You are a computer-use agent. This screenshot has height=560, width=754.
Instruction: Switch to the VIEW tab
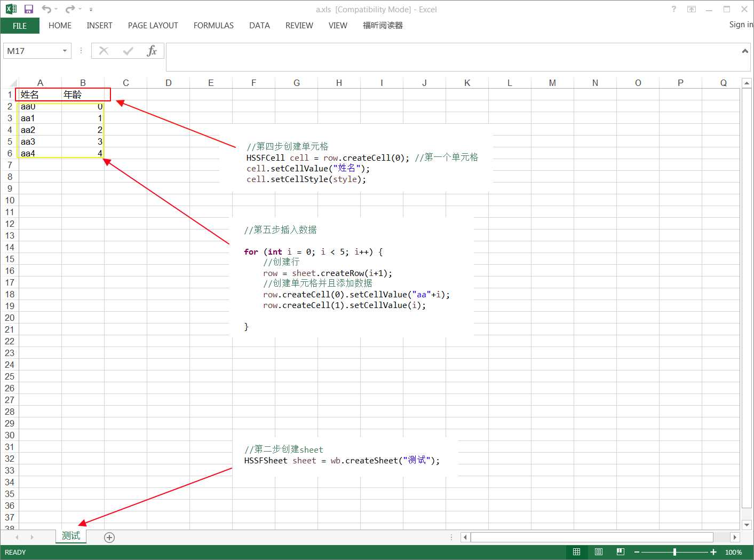[x=338, y=26]
